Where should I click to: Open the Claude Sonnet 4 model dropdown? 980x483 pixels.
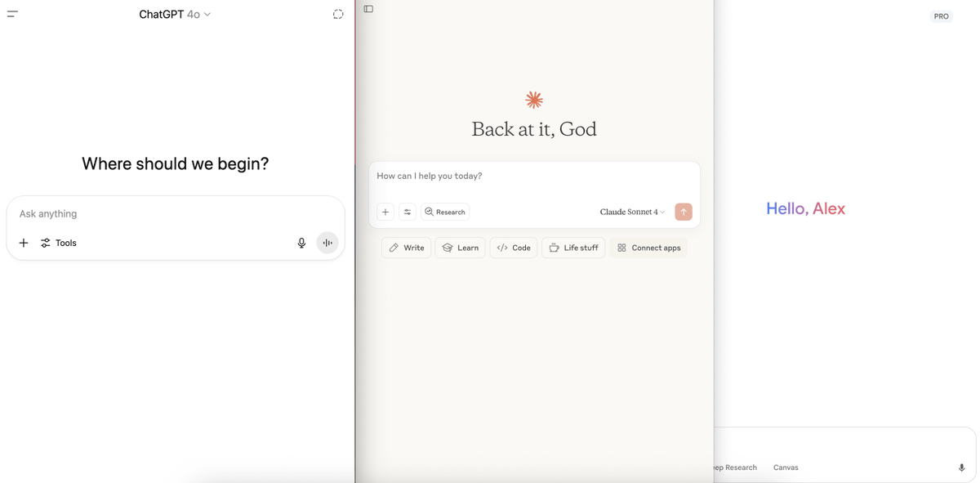(x=632, y=212)
